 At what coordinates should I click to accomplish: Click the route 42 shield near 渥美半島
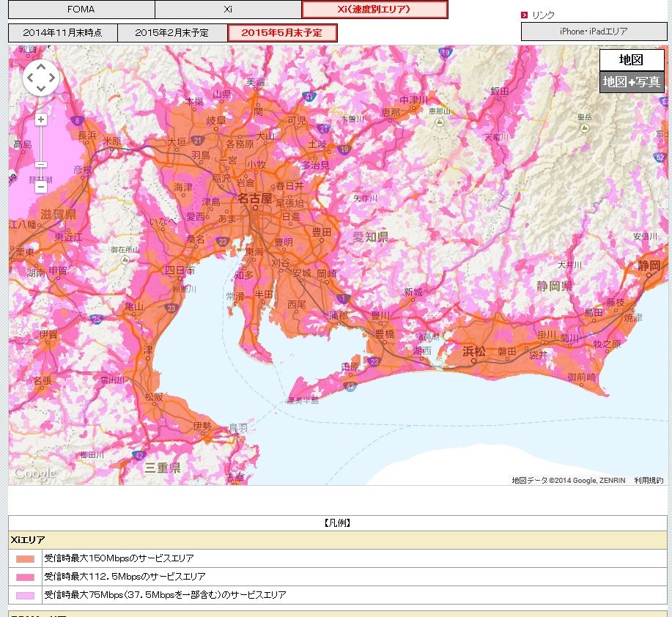350,386
